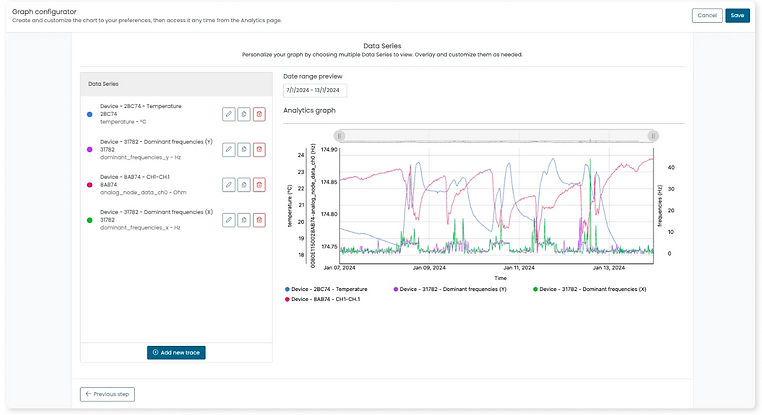Viewport: 762px width, 415px height.
Task: Cancel the graph configurator
Action: (707, 16)
